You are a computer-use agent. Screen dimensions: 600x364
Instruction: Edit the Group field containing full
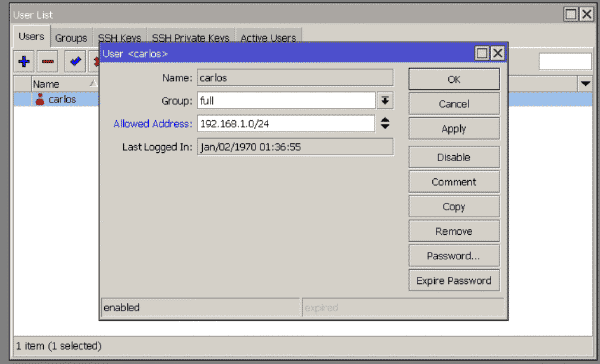click(286, 101)
